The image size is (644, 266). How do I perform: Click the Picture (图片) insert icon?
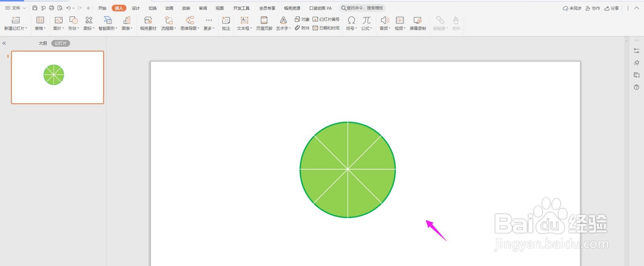tap(58, 23)
